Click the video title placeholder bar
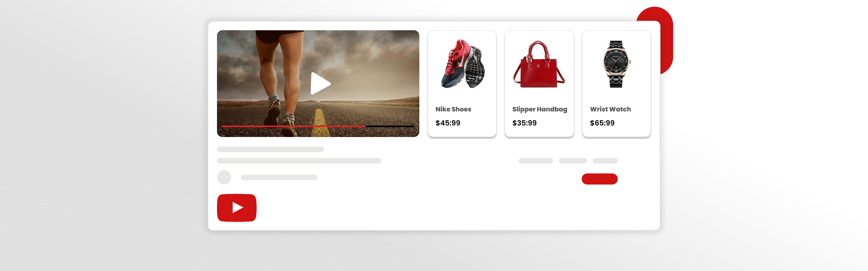 tap(270, 149)
